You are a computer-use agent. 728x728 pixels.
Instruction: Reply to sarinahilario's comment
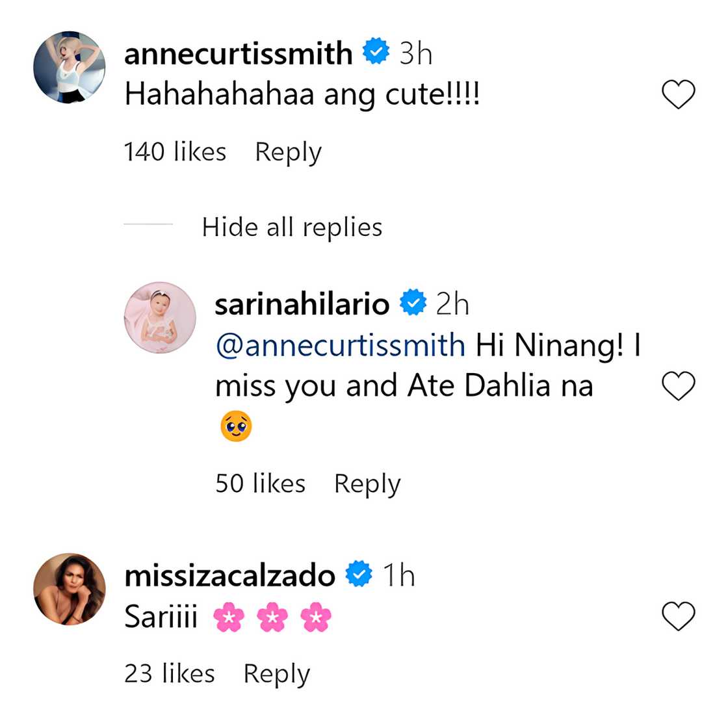tap(367, 484)
